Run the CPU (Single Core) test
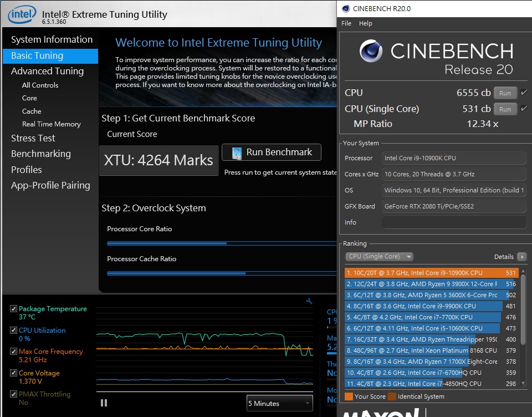Image resolution: width=532 pixels, height=417 pixels. tap(505, 109)
